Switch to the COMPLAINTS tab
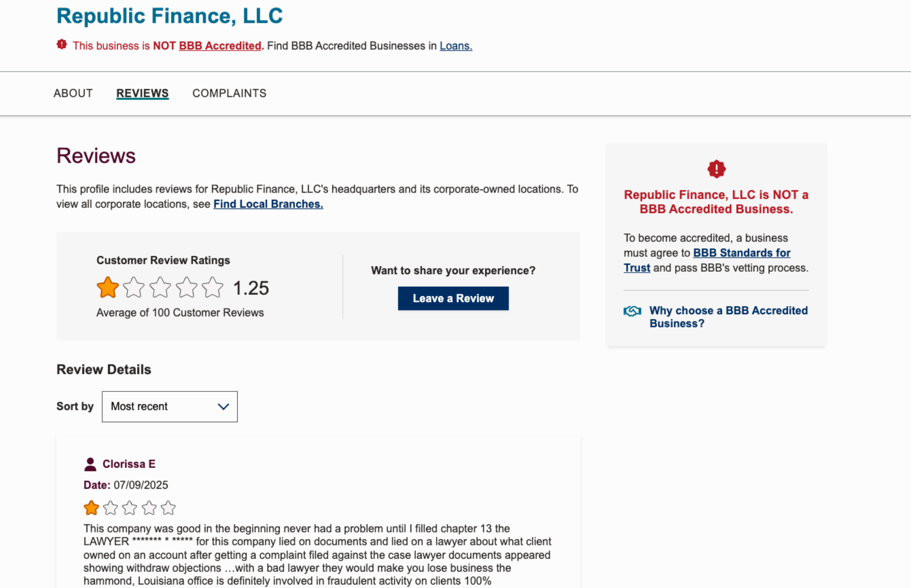The image size is (911, 588). coord(229,93)
